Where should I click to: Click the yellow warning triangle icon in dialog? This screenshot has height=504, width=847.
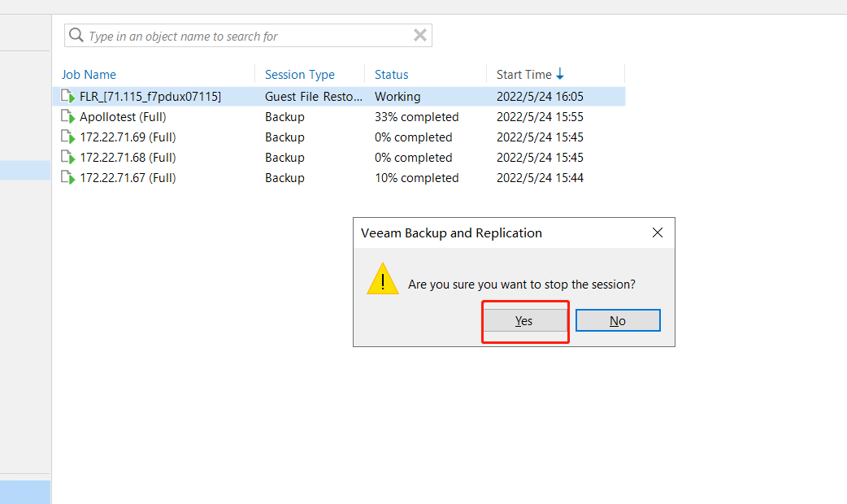pos(382,279)
